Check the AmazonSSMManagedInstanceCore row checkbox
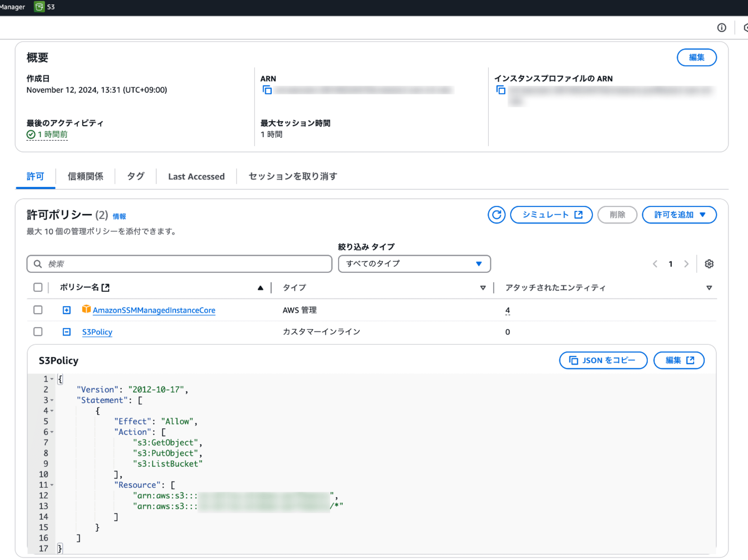The image size is (748, 560). pos(38,310)
